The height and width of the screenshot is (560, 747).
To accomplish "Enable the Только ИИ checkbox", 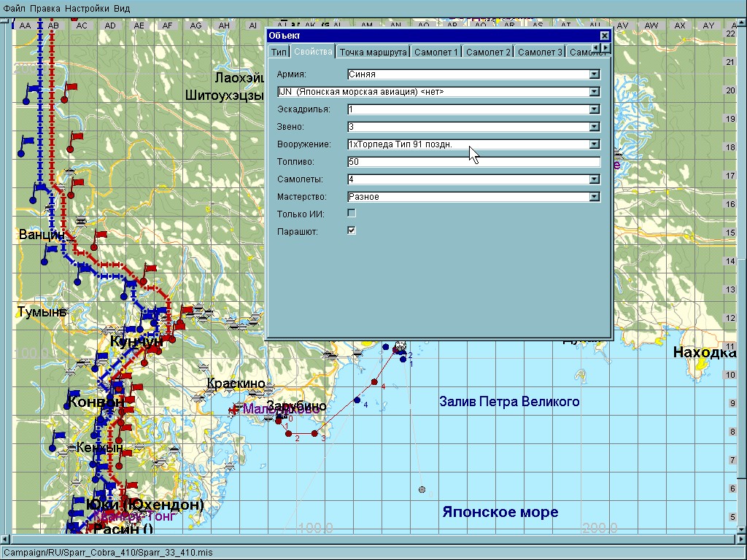I will (x=352, y=214).
